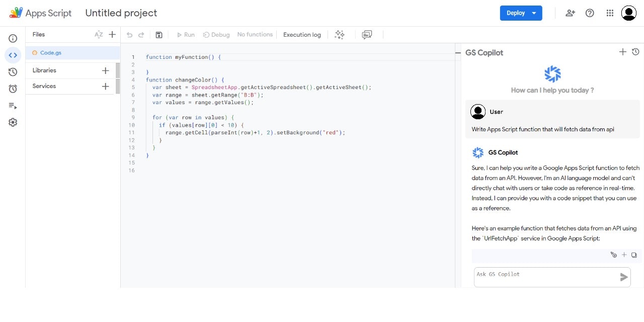The image size is (644, 322).
Task: Toggle the Copilot chat panel icon
Action: 367,35
